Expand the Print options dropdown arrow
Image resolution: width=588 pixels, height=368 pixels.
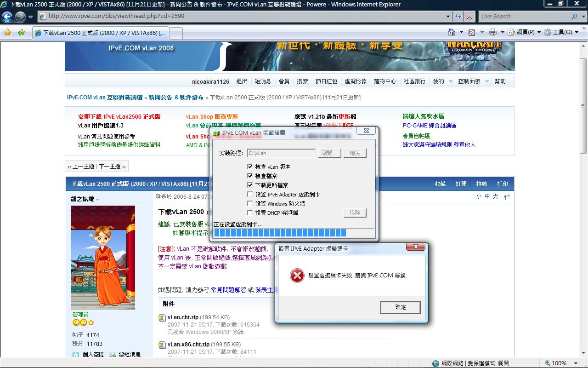click(502, 32)
